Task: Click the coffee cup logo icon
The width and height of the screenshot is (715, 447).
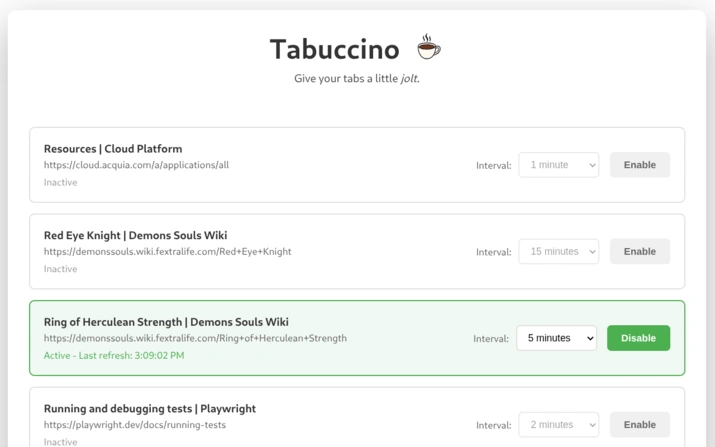Action: pos(428,47)
